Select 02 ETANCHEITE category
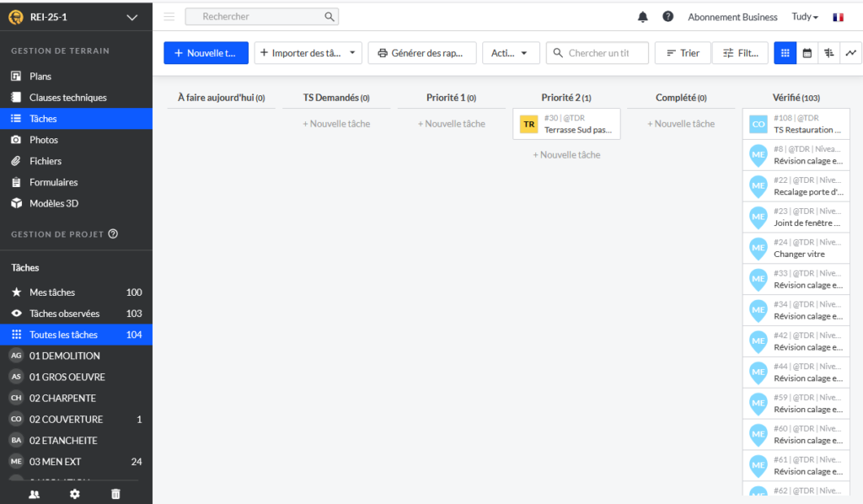The width and height of the screenshot is (863, 504). [76, 440]
